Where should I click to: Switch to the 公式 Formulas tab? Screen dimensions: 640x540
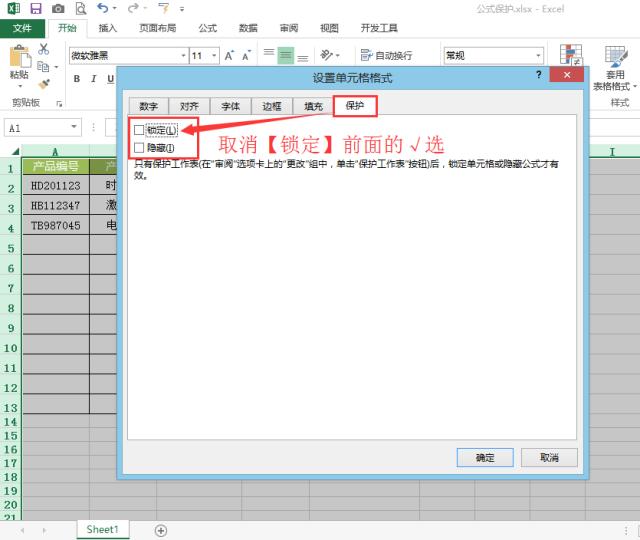tap(208, 28)
